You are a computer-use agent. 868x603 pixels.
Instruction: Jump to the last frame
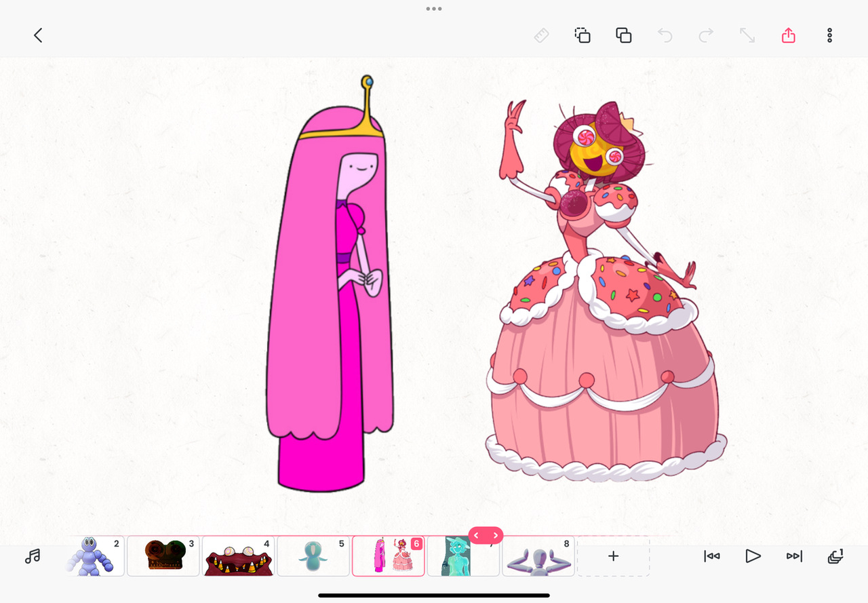click(794, 556)
